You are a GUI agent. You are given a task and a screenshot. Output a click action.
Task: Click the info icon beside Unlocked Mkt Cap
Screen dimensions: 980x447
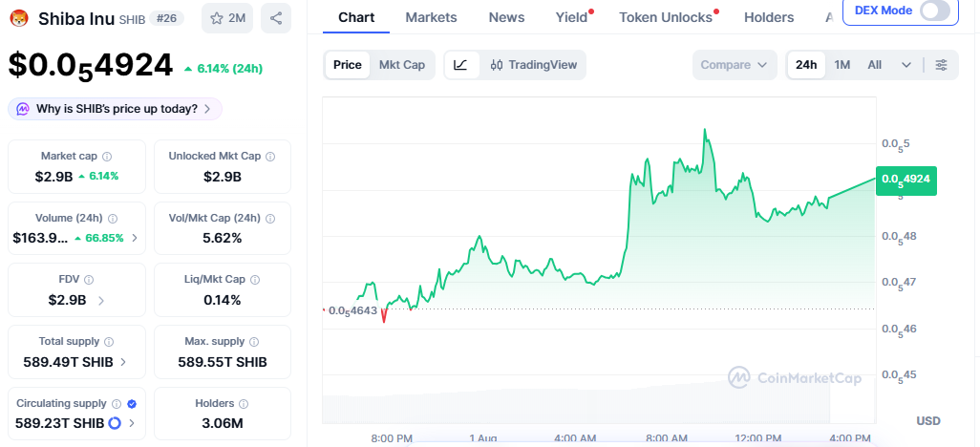pos(270,157)
